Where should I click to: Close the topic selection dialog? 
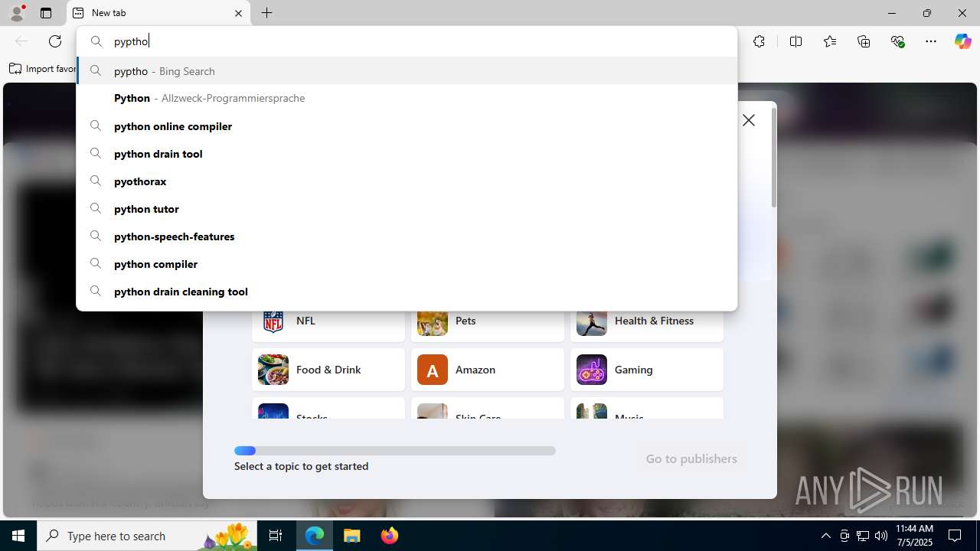749,120
